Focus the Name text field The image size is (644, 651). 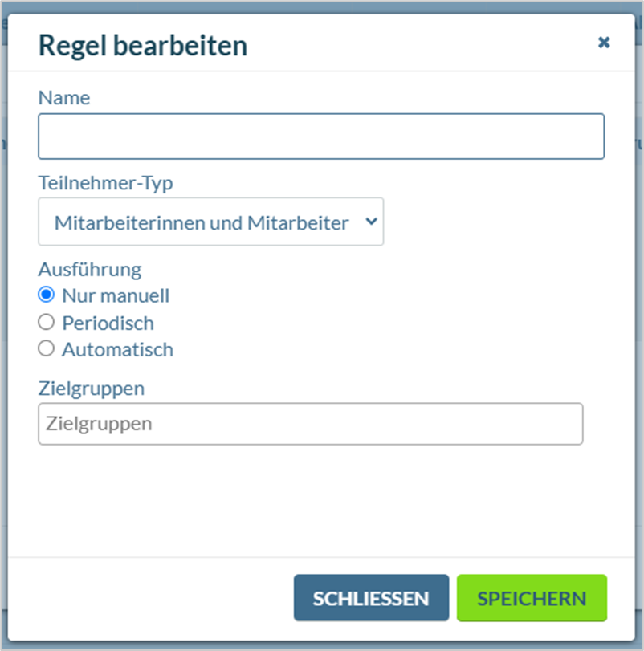click(x=321, y=136)
